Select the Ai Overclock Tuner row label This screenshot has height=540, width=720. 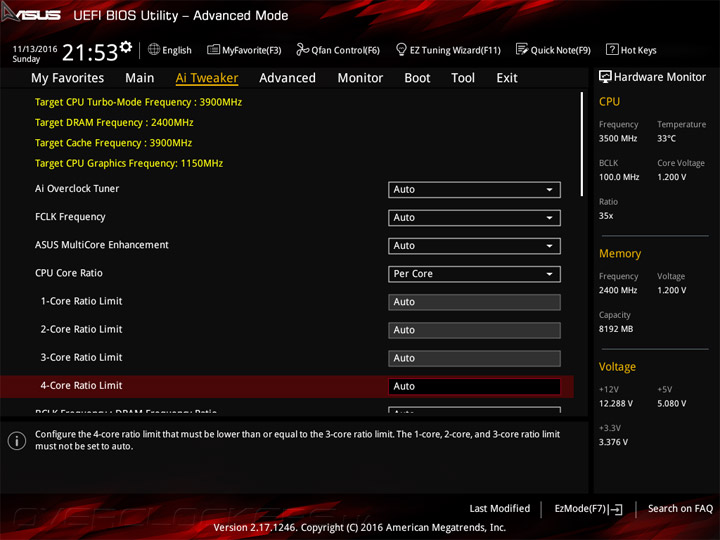tap(77, 189)
